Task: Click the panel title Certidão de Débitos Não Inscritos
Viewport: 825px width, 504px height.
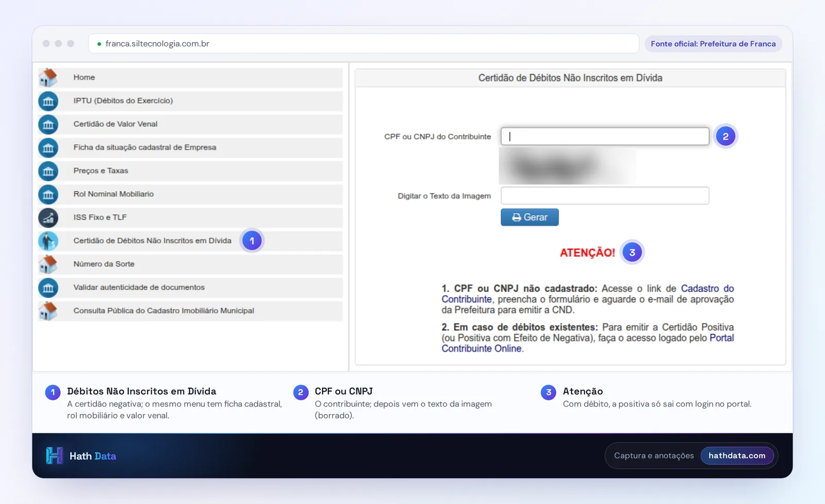Action: point(570,78)
